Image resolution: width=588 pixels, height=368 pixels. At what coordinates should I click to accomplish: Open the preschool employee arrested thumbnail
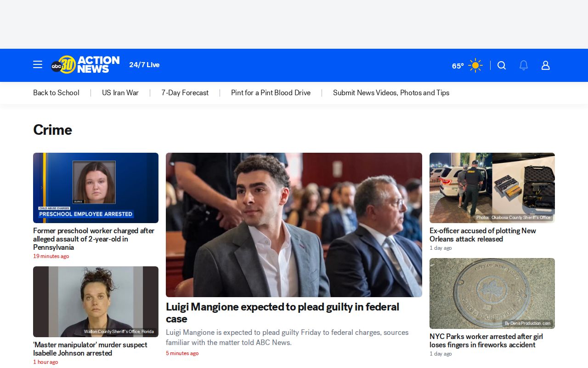point(96,188)
